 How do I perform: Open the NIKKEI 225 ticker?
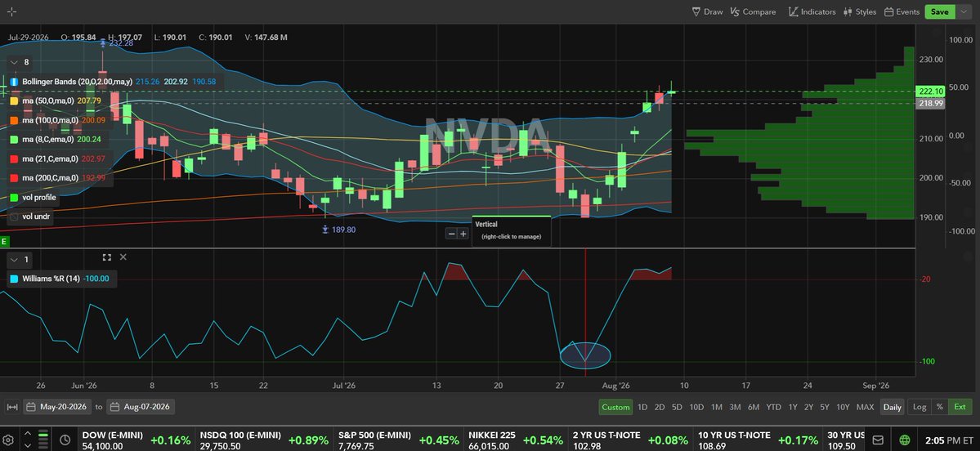[517, 440]
